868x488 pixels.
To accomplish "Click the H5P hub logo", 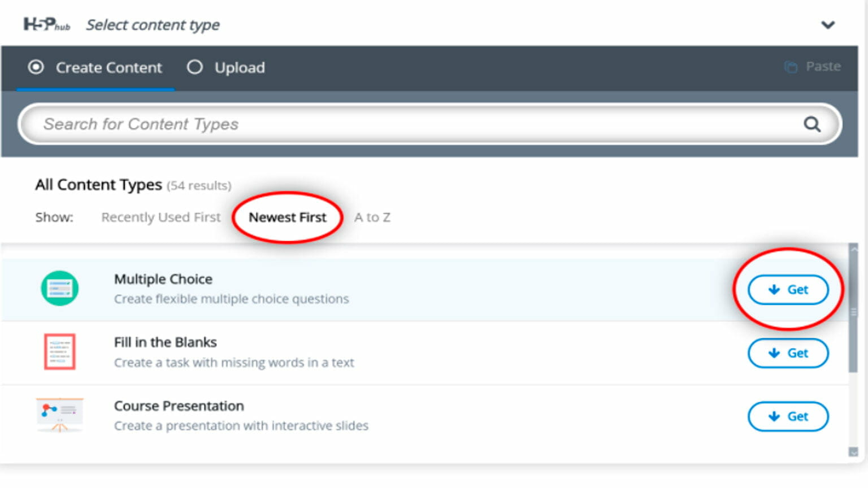I will coord(46,24).
